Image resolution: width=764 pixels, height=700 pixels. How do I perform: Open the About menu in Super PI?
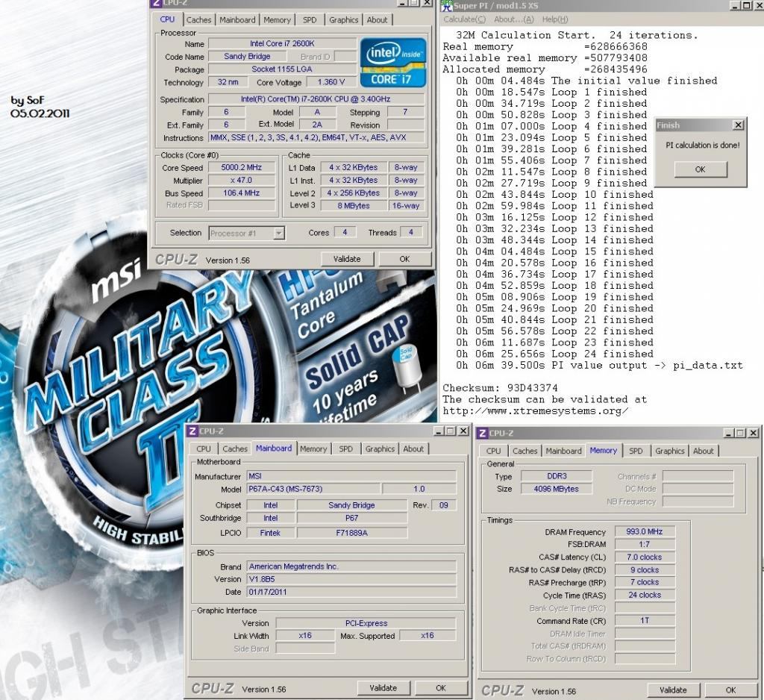(x=514, y=19)
